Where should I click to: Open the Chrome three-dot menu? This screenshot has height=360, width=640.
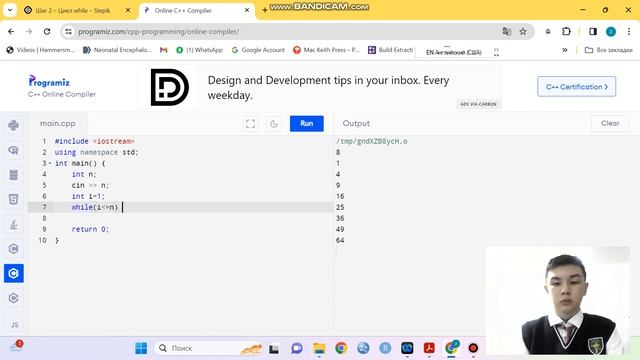click(629, 31)
